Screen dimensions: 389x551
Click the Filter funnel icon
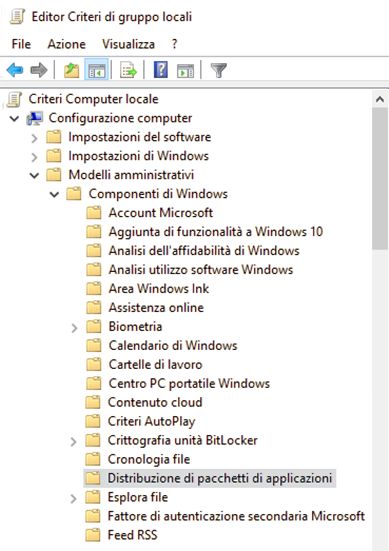[219, 70]
